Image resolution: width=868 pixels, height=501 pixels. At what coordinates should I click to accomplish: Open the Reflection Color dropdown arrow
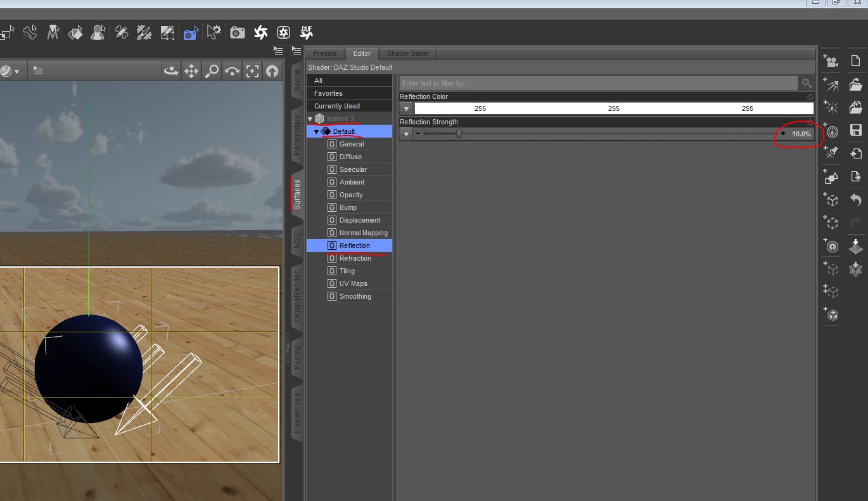point(407,109)
